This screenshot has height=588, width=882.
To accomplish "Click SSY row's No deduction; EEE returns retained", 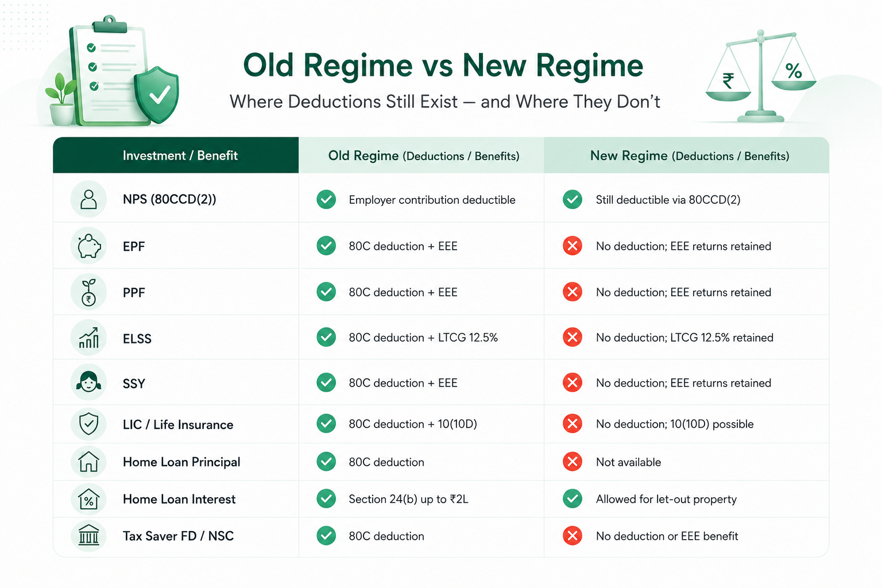I will coord(683,383).
